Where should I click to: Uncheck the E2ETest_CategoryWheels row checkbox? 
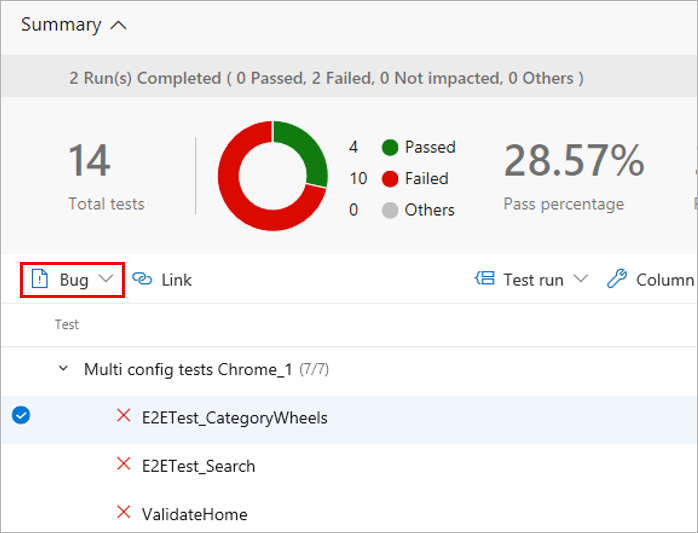coord(21,415)
